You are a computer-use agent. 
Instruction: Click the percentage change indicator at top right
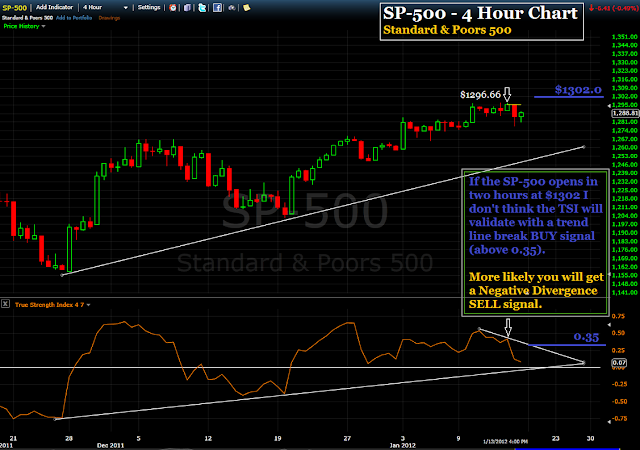coord(613,8)
